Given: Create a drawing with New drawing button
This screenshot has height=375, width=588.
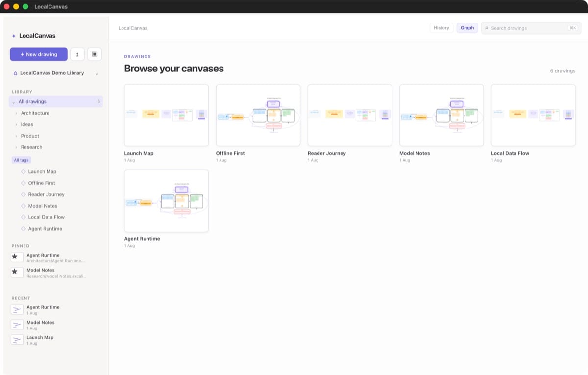Looking at the screenshot, I should tap(39, 54).
